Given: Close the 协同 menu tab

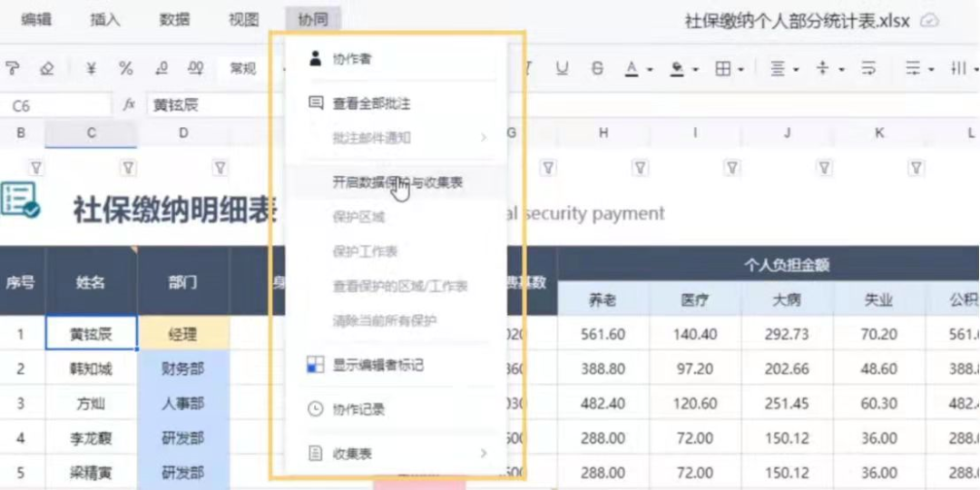Looking at the screenshot, I should pos(313,19).
